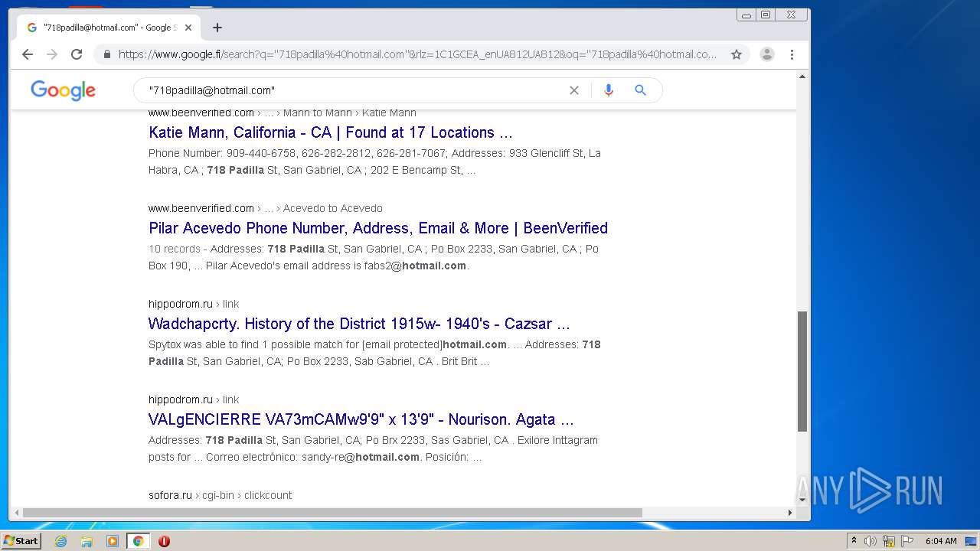Reload the current page
This screenshot has width=980, height=551.
77,54
